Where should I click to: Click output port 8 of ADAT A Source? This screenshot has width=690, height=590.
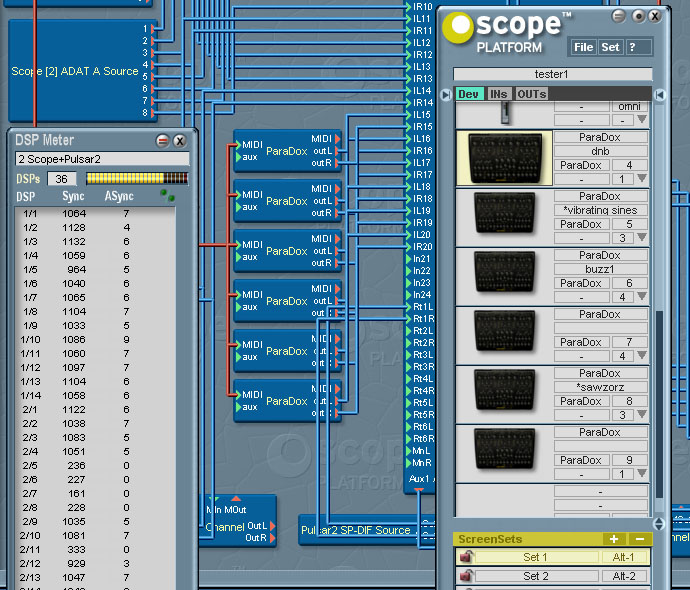pyautogui.click(x=153, y=113)
